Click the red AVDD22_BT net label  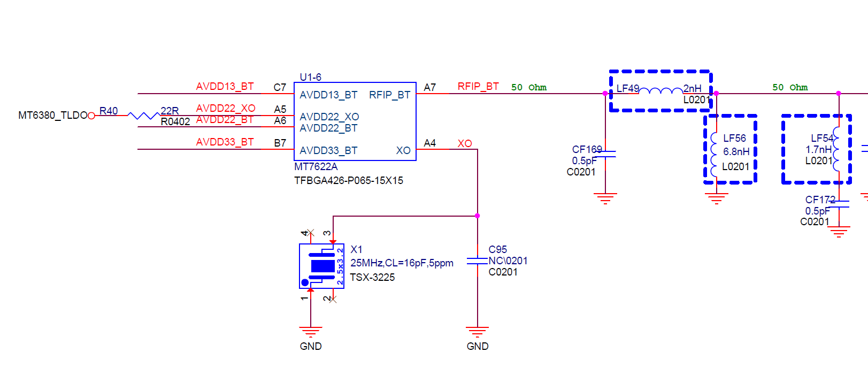point(225,119)
